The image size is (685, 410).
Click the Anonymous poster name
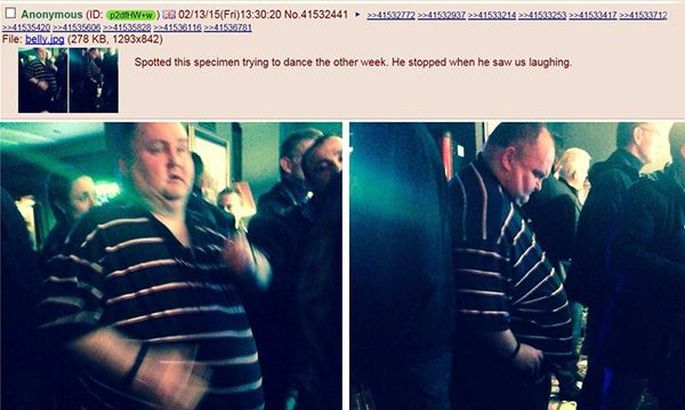[x=52, y=15]
